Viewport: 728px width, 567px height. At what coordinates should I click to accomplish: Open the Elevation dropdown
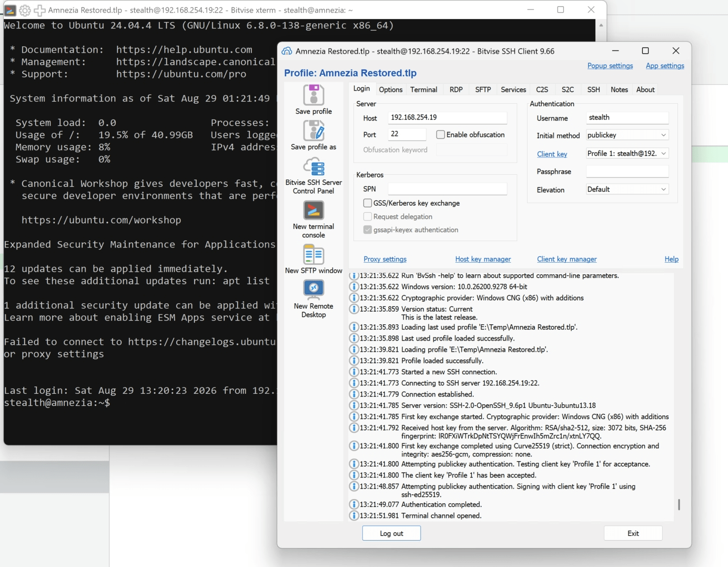[x=627, y=190]
